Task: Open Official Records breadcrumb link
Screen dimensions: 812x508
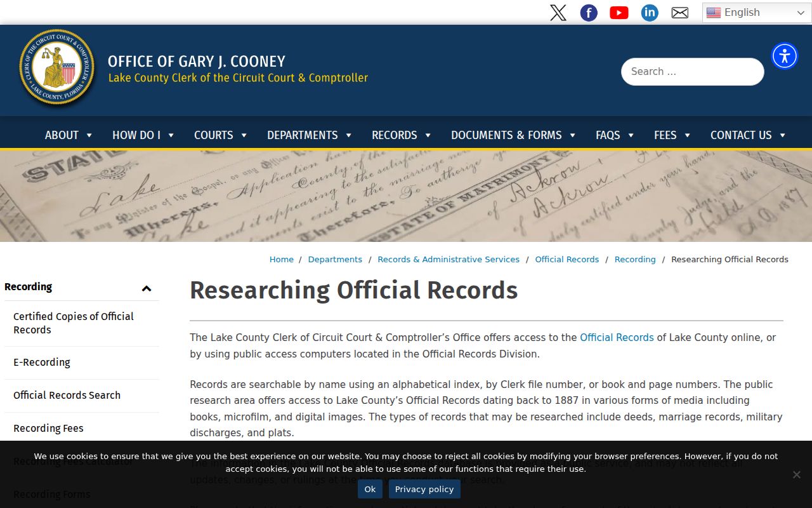Action: point(567,259)
